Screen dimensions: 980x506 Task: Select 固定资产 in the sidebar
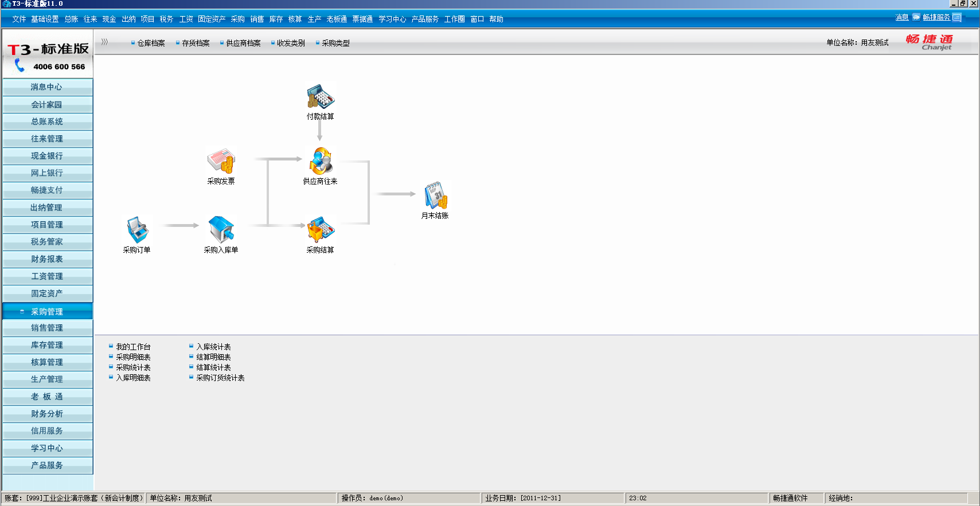pyautogui.click(x=48, y=293)
